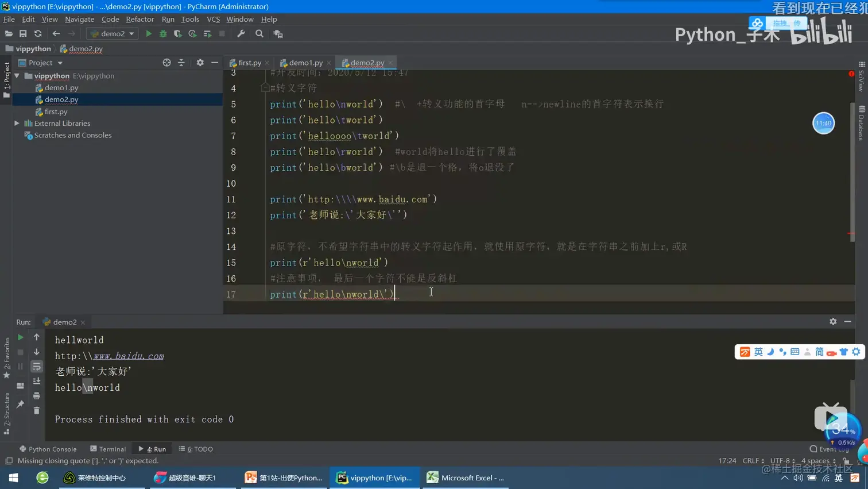
Task: Expand External Libraries node
Action: 17,124
